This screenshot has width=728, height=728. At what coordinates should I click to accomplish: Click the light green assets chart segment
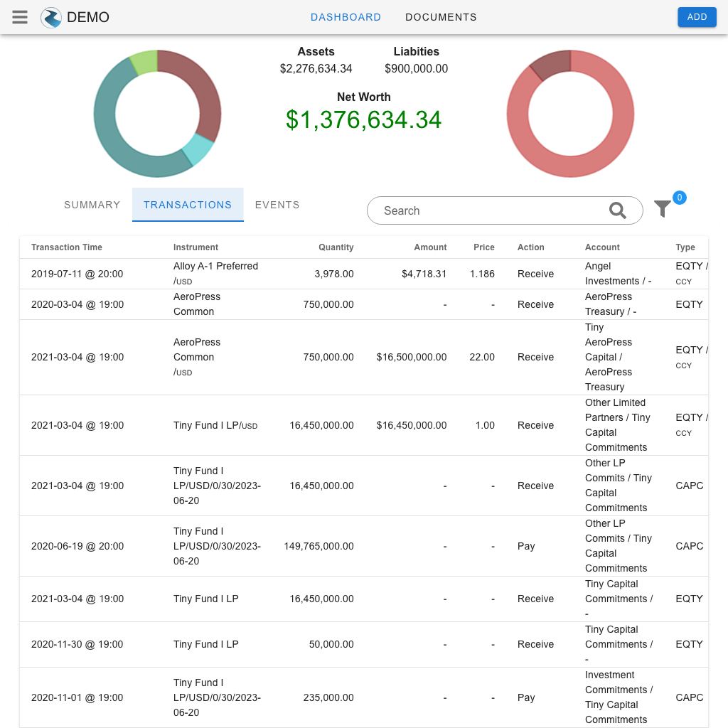144,62
